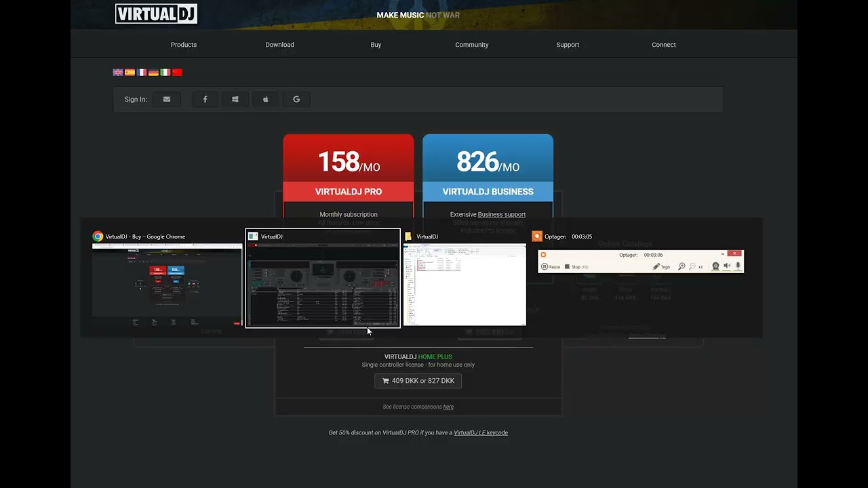
Task: Switch to the VirtualDJ app window thumbnail
Action: [323, 285]
